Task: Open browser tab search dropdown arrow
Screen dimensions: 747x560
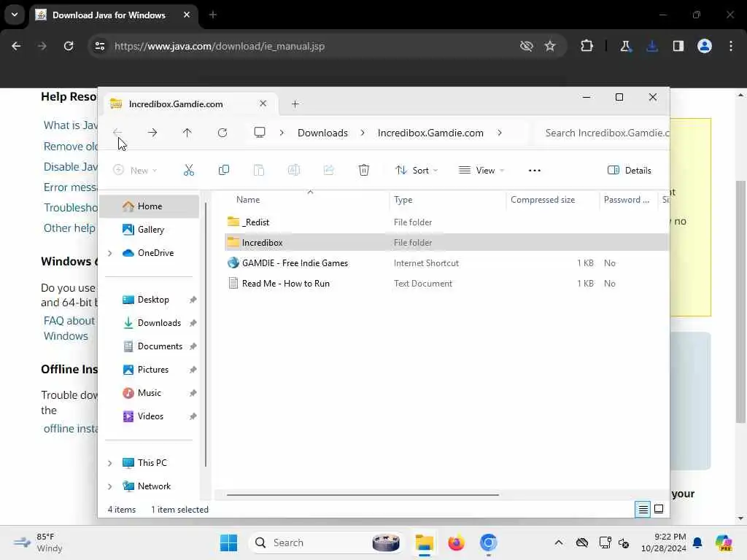Action: click(15, 15)
